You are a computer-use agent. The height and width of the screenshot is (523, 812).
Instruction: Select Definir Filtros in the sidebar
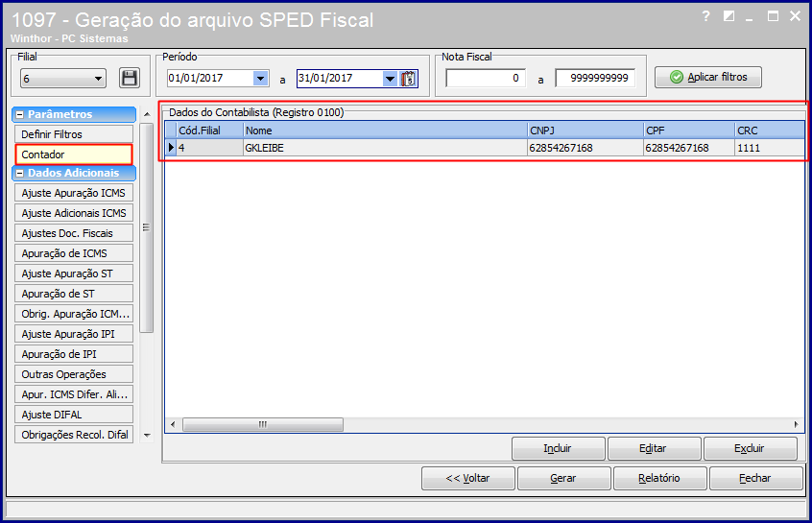pyautogui.click(x=74, y=134)
